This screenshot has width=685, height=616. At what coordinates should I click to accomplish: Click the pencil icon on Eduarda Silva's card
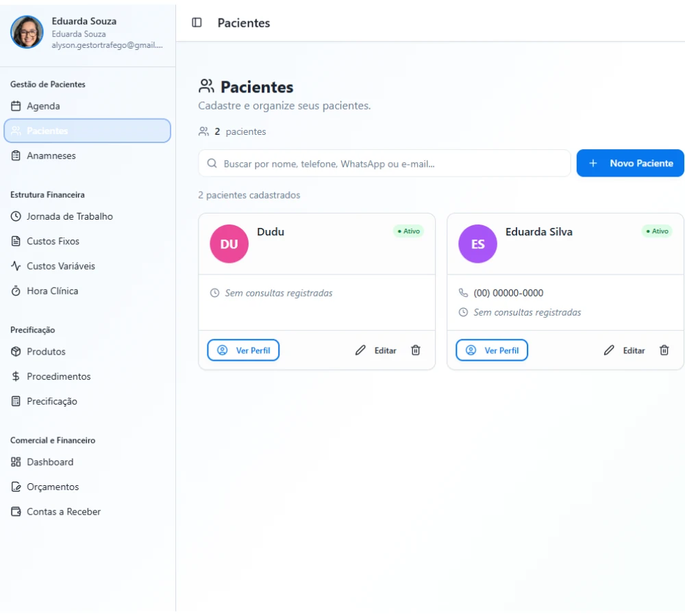pyautogui.click(x=609, y=350)
